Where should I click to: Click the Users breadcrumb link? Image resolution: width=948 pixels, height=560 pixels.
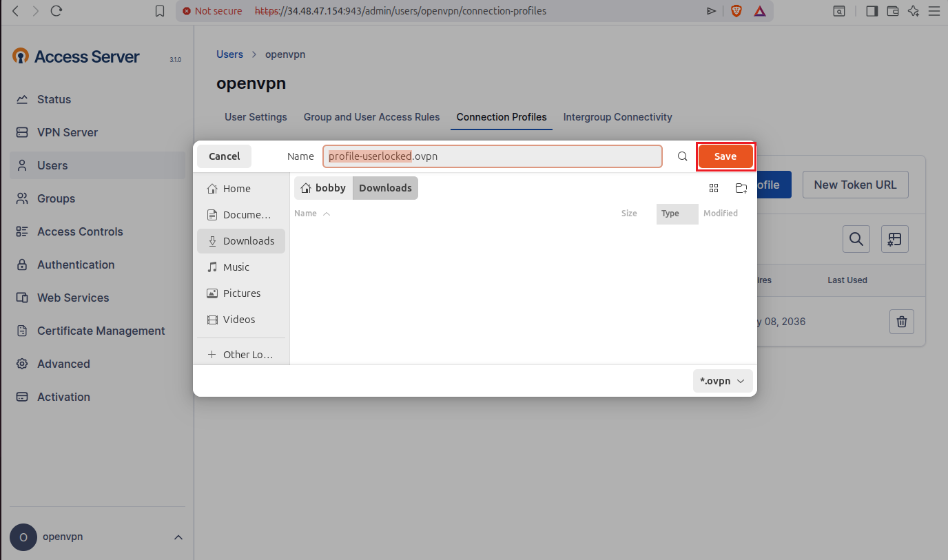229,54
